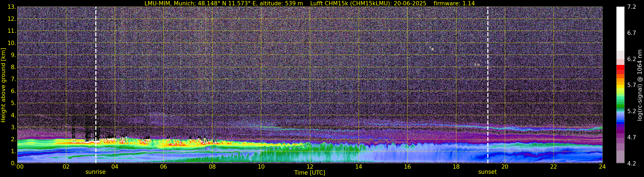Click the colorbar tick label "4.2"
Image resolution: width=644 pixels, height=177 pixels.
coord(632,163)
